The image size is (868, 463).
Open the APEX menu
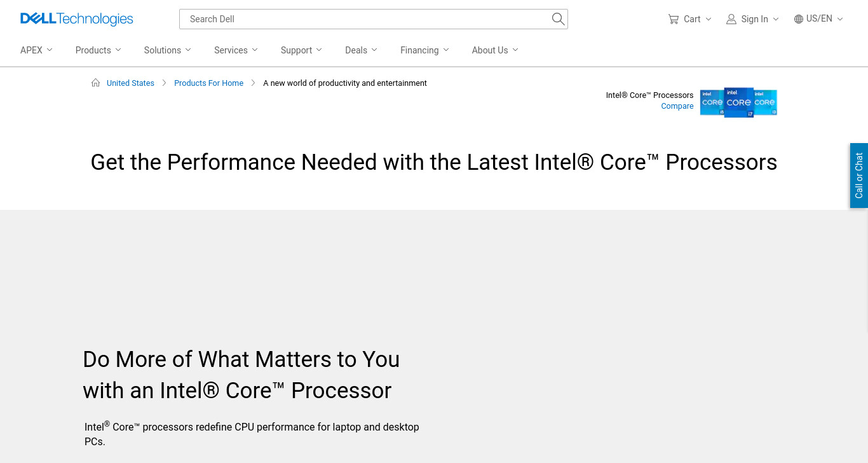tap(36, 50)
